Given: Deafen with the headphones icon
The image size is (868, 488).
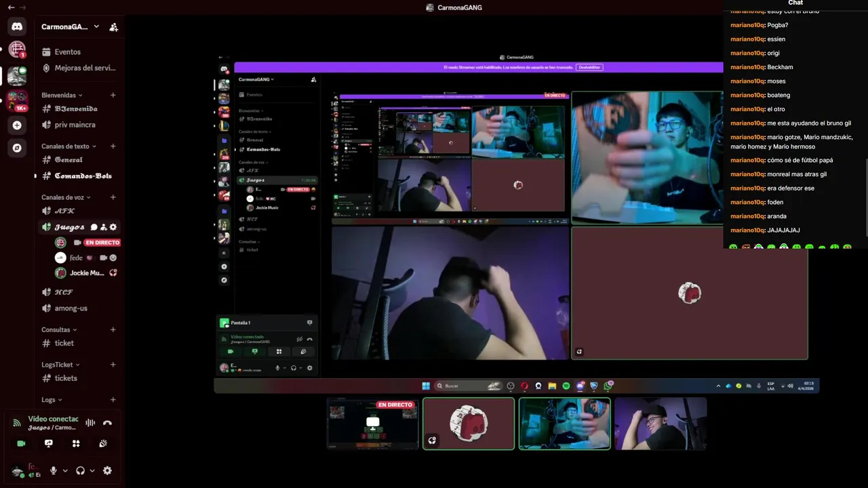Looking at the screenshot, I should tap(81, 470).
